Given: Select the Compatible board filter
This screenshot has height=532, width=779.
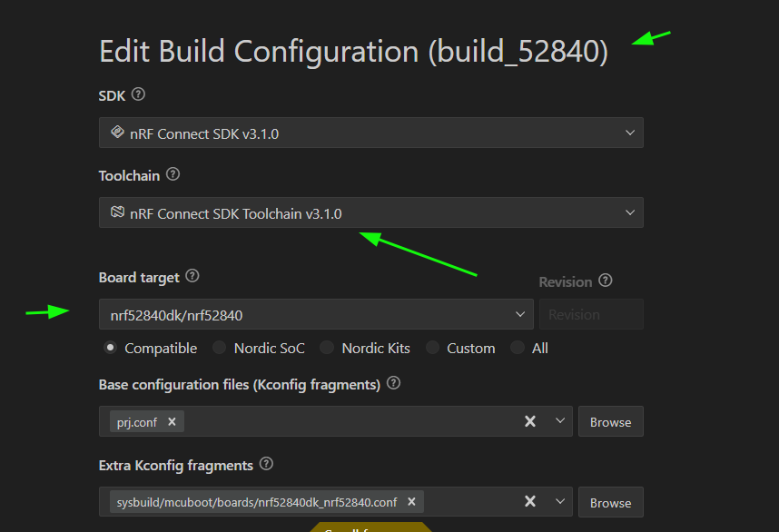Looking at the screenshot, I should click(x=110, y=348).
